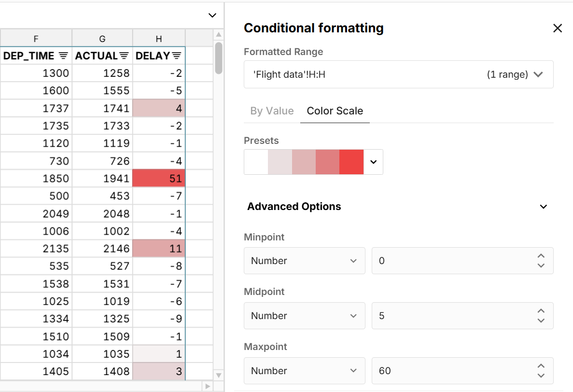Switch to the By Value tab

pos(272,111)
